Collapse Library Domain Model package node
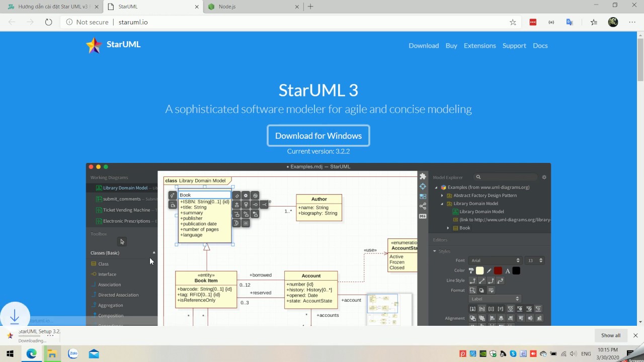The width and height of the screenshot is (644, 362). pyautogui.click(x=442, y=204)
